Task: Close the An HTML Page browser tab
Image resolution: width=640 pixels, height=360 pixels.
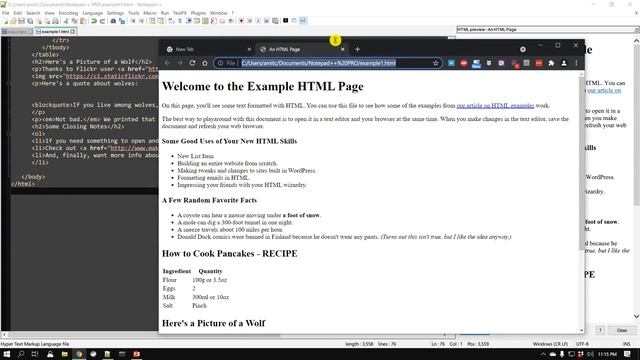Action: click(x=342, y=49)
